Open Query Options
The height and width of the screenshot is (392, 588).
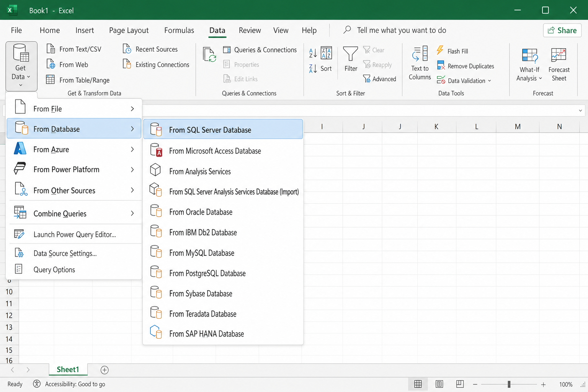[74, 269]
